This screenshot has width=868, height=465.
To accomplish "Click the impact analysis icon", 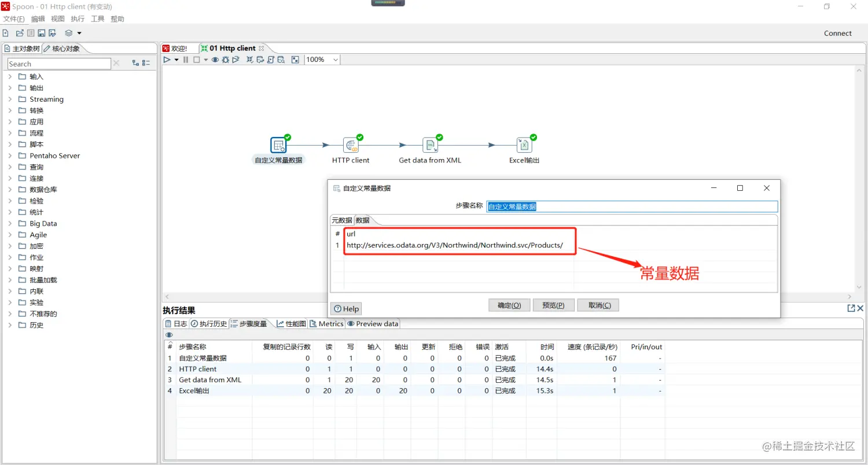I will tap(260, 60).
